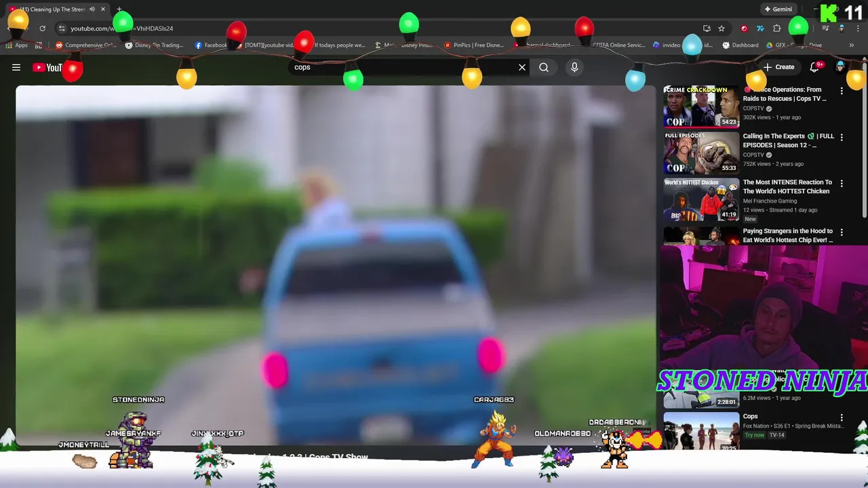Open the blue 7TV extension icon
868x488 pixels.
tap(760, 28)
